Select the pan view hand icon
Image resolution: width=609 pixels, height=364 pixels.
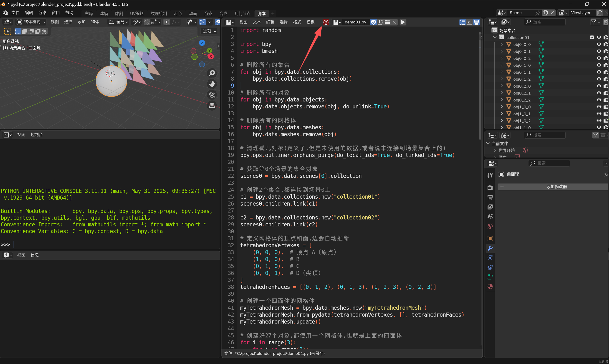tap(212, 84)
